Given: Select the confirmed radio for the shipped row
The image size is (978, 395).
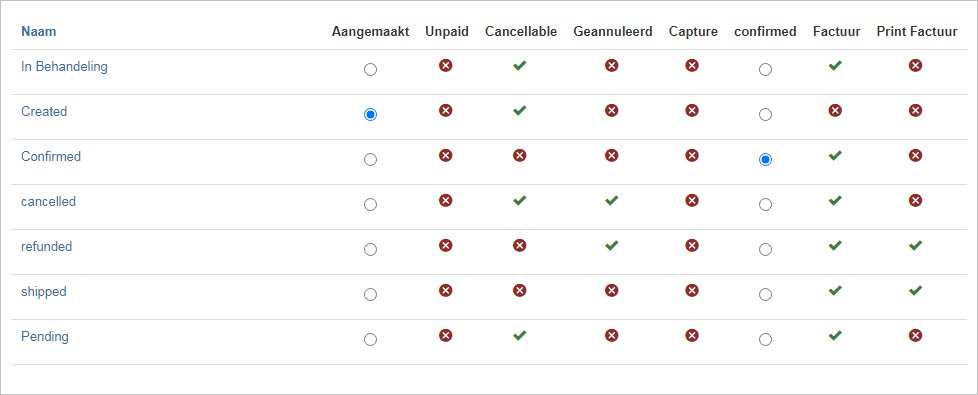Looking at the screenshot, I should click(765, 295).
